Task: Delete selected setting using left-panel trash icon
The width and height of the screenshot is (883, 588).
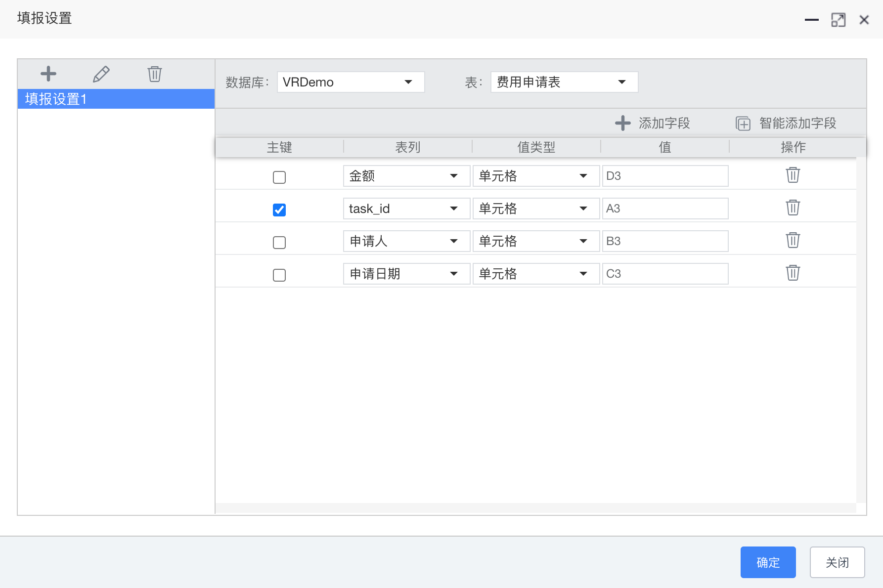Action: [155, 74]
